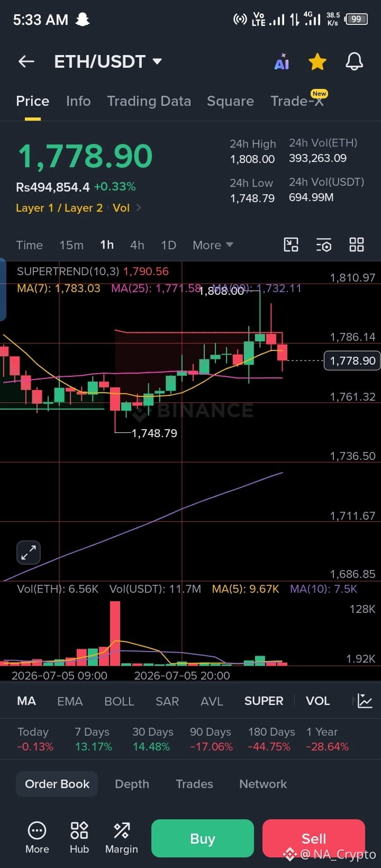381x868 pixels.
Task: Switch to the Price tab
Action: pos(32,101)
